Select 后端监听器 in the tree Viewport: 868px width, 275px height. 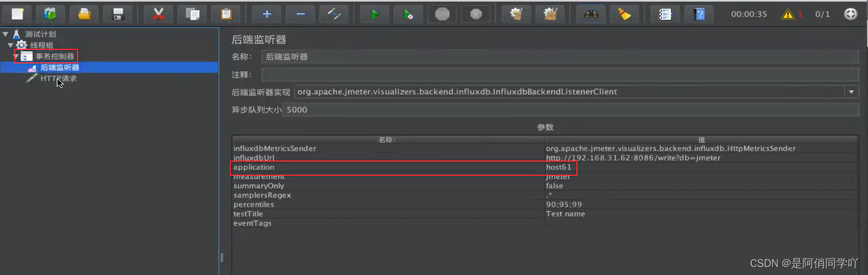point(59,67)
